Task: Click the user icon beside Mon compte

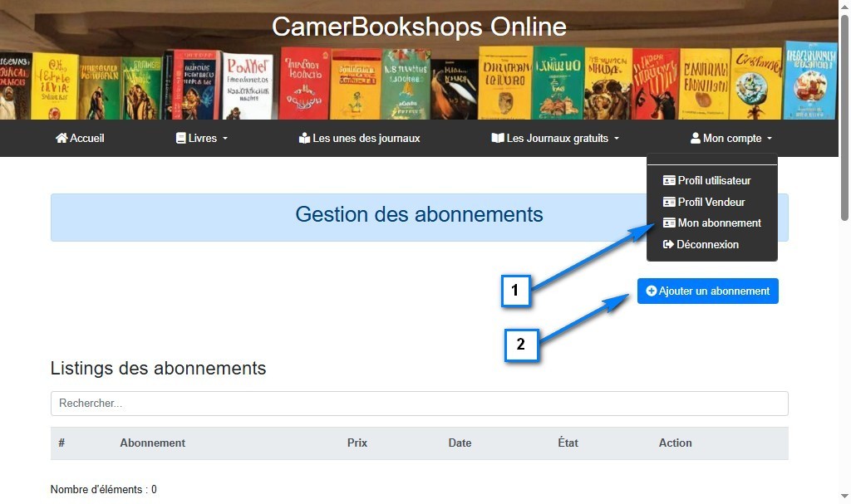Action: point(696,138)
